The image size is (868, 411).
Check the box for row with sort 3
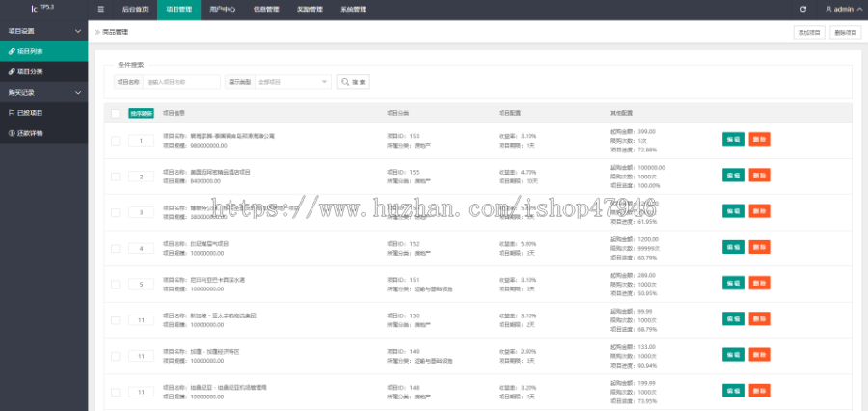coord(115,212)
